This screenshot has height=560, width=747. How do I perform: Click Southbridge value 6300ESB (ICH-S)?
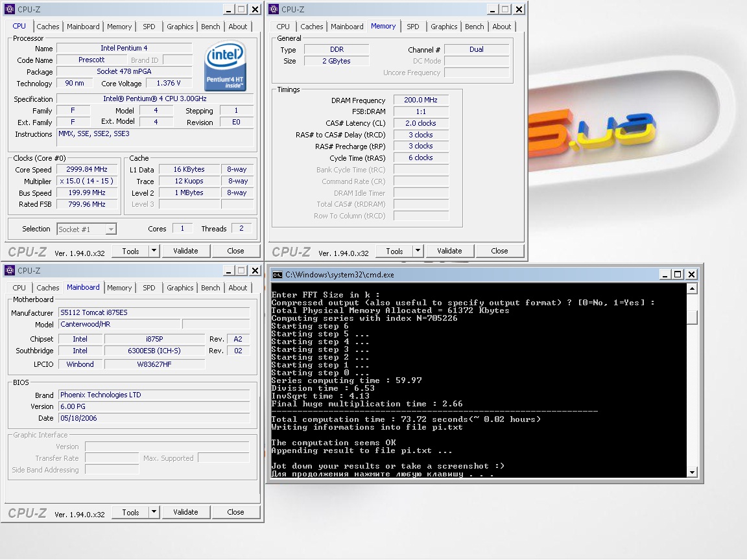click(154, 351)
